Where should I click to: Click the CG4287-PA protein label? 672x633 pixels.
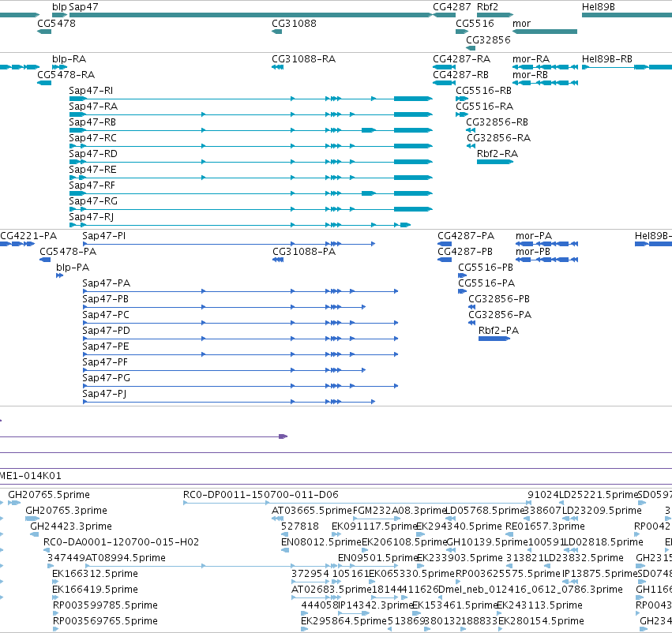pyautogui.click(x=466, y=235)
